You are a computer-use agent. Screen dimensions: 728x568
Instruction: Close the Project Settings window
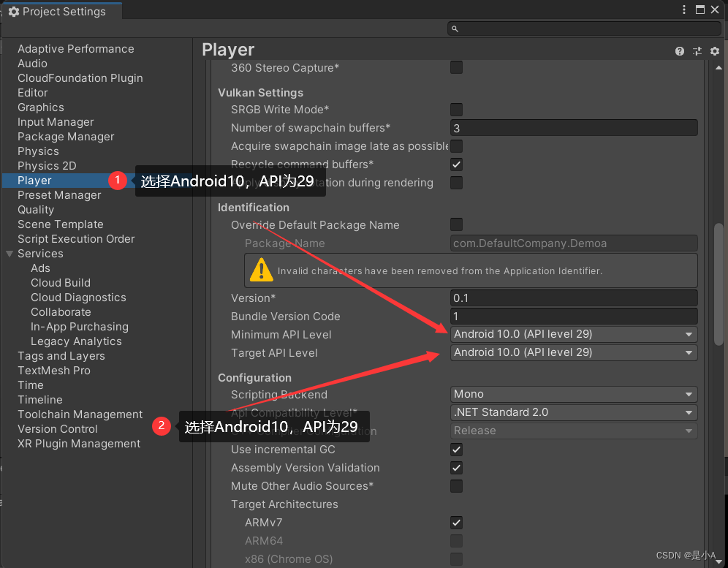[715, 10]
